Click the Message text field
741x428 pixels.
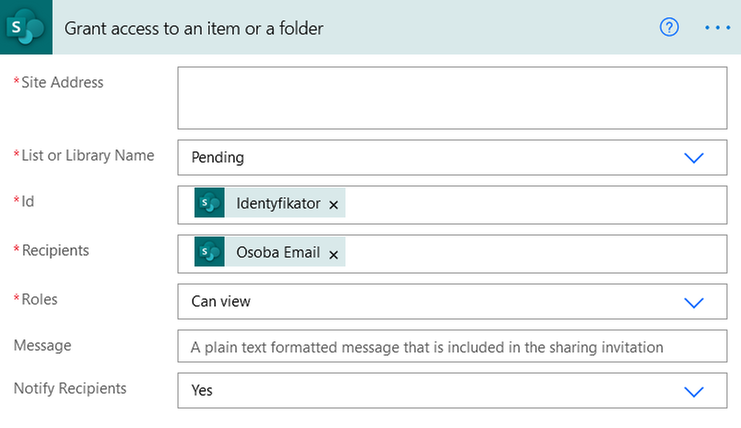(x=452, y=347)
